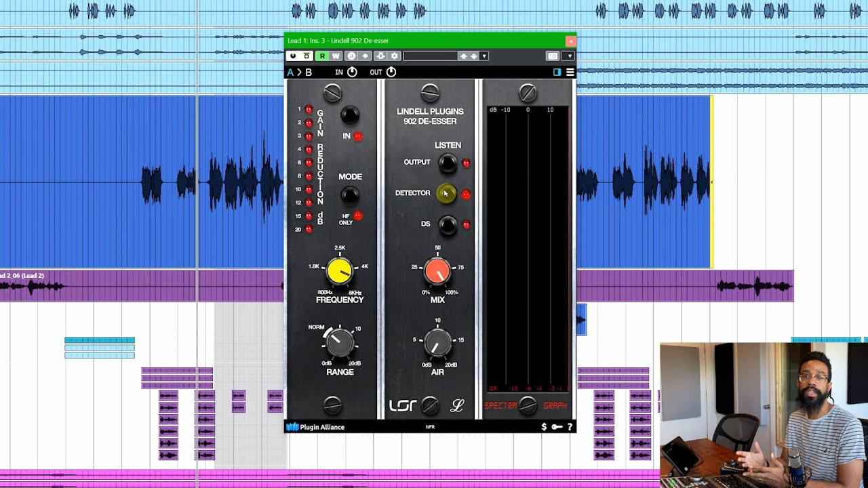Select previous preset with up arrow
Viewport: 868px width, 488px height.
(463, 56)
